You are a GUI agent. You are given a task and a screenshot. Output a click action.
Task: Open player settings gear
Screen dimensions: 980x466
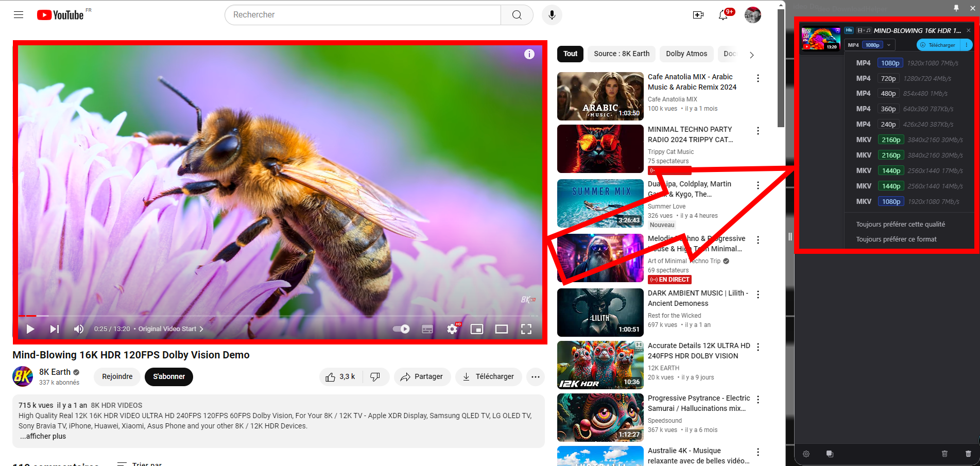tap(452, 329)
